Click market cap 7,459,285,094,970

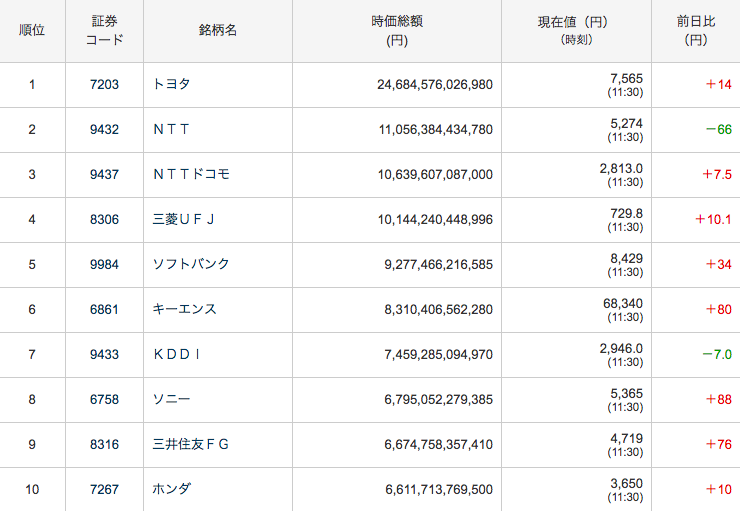[x=438, y=354]
